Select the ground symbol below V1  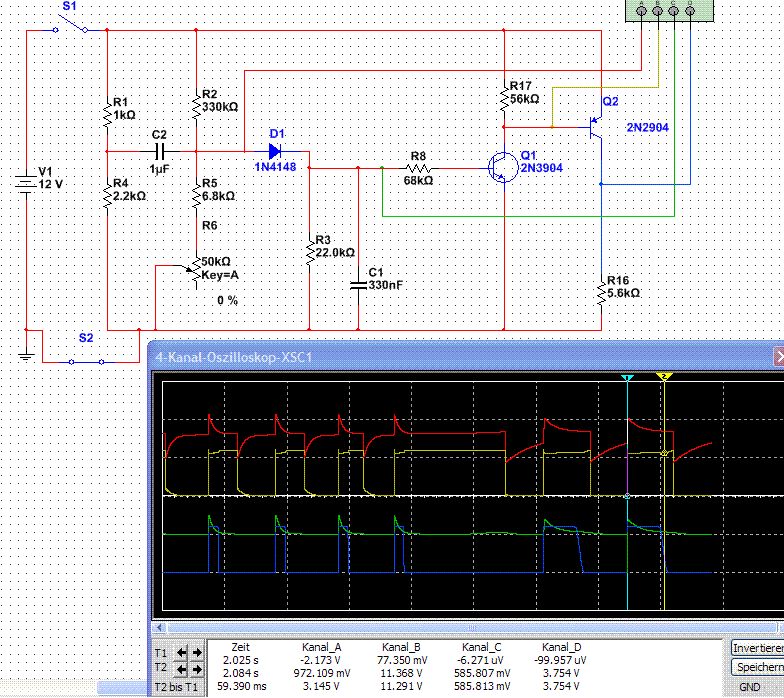pos(24,354)
